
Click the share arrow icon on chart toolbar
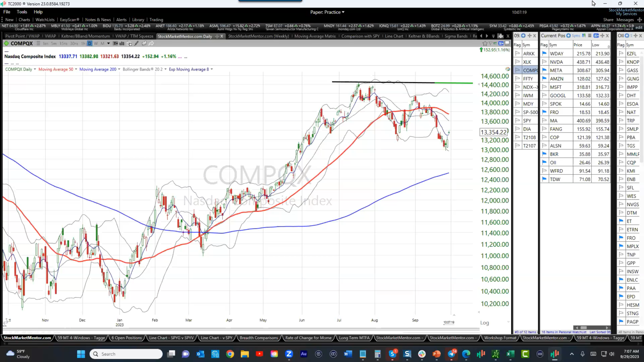pos(151,43)
